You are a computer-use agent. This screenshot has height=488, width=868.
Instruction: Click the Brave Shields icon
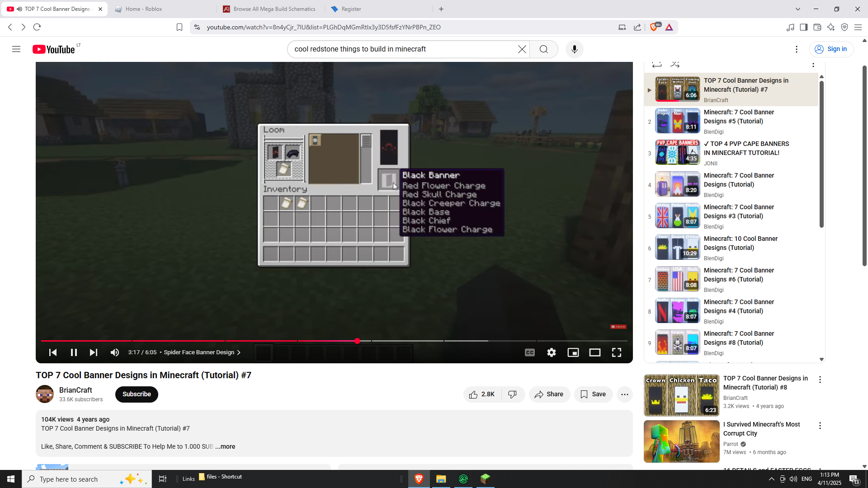click(654, 27)
